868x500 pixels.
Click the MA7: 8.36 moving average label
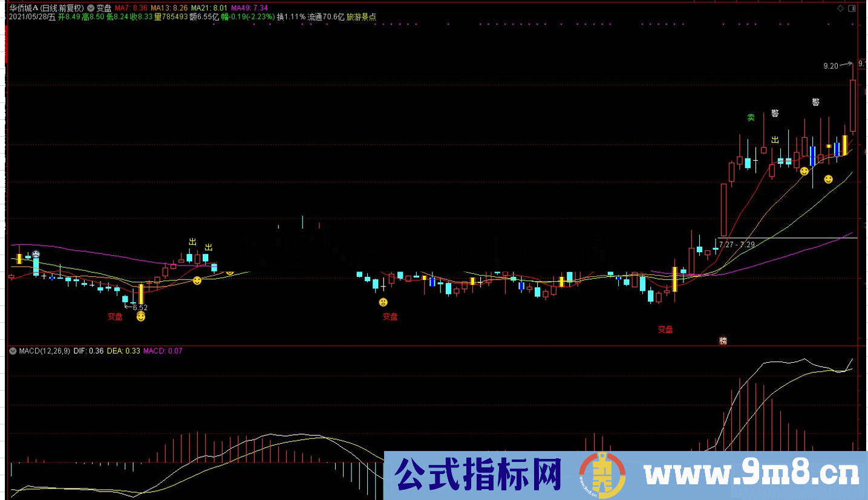click(x=131, y=8)
